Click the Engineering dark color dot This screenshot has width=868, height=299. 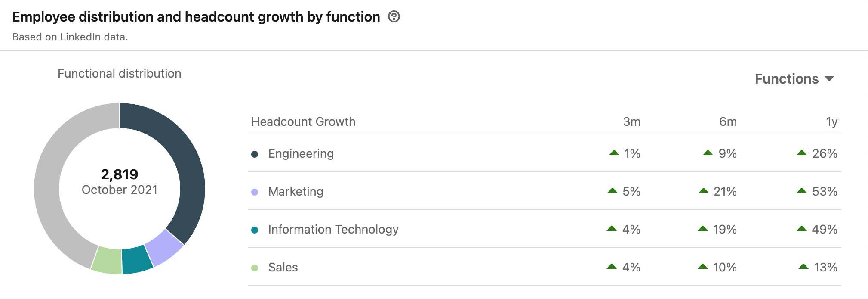click(x=255, y=154)
